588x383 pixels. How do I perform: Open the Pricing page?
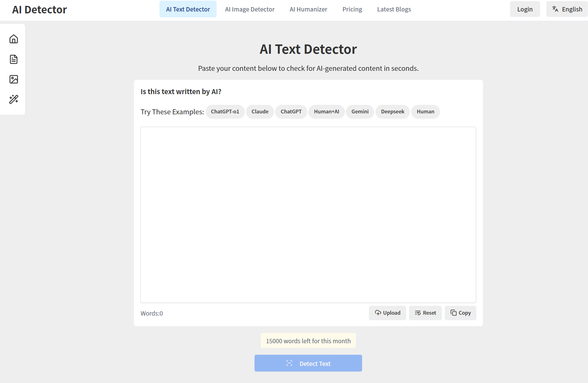(x=352, y=9)
